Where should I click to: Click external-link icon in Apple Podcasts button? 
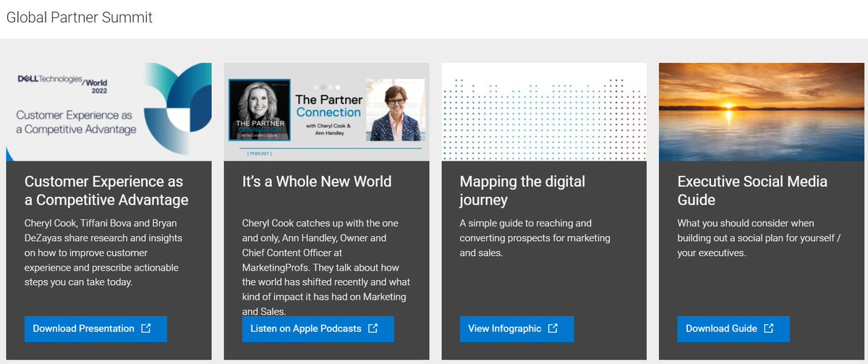coord(373,329)
